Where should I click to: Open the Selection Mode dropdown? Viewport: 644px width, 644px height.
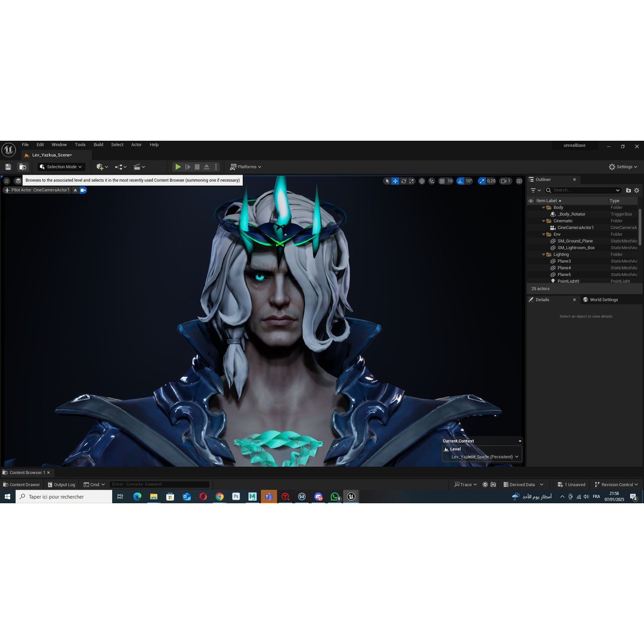(61, 167)
